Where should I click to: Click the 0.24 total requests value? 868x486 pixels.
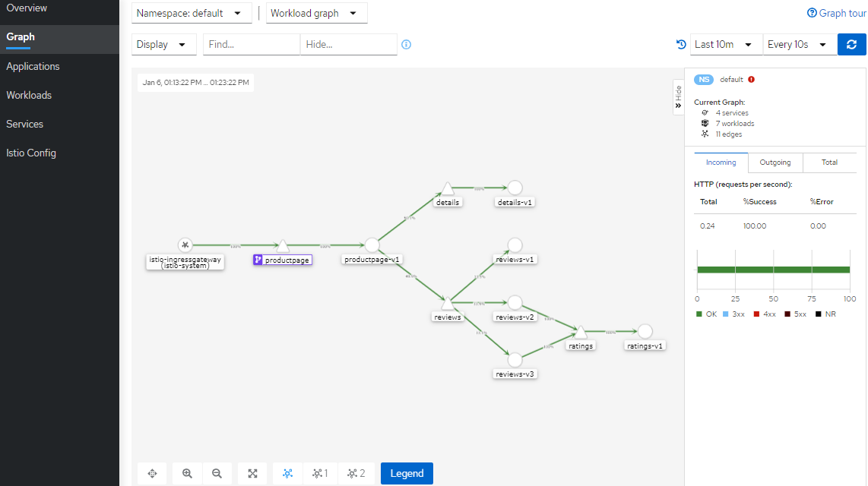click(708, 226)
